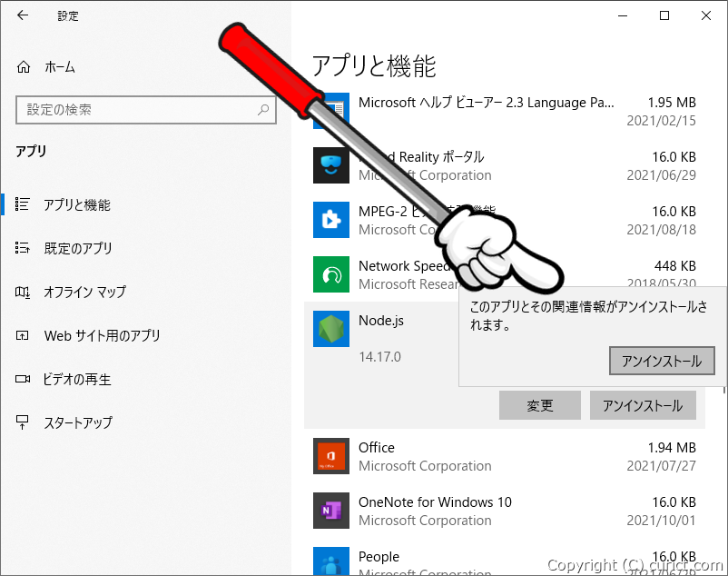This screenshot has height=576, width=728.
Task: Open オフライン マップ in the sidebar
Action: tap(85, 292)
